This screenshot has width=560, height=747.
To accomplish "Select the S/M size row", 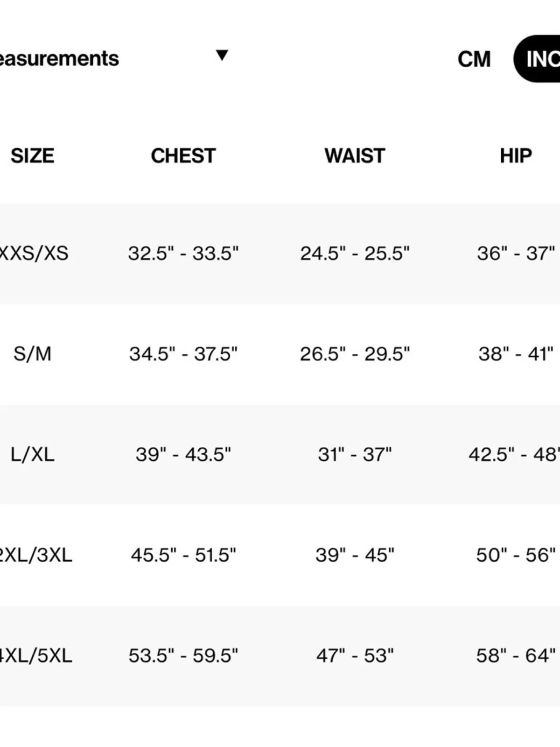I will (280, 354).
